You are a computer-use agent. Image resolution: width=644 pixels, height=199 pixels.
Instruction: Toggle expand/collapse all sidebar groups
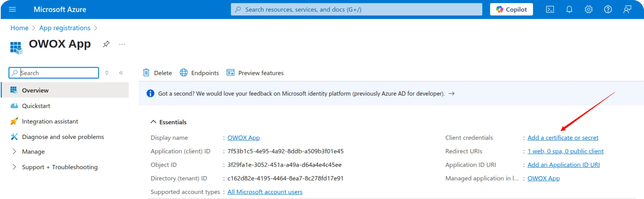[107, 73]
